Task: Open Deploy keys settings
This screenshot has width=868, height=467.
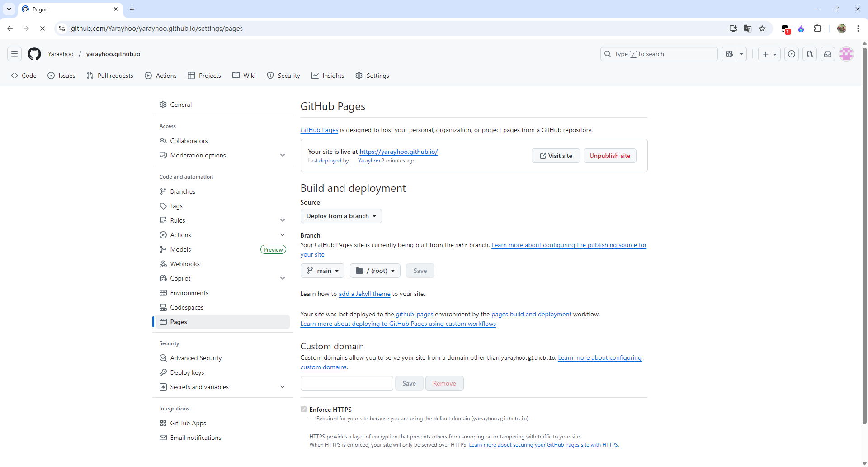Action: coord(222,372)
